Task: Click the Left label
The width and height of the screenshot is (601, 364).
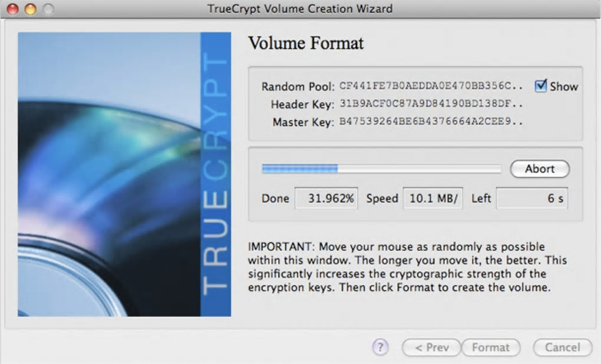Action: tap(481, 198)
